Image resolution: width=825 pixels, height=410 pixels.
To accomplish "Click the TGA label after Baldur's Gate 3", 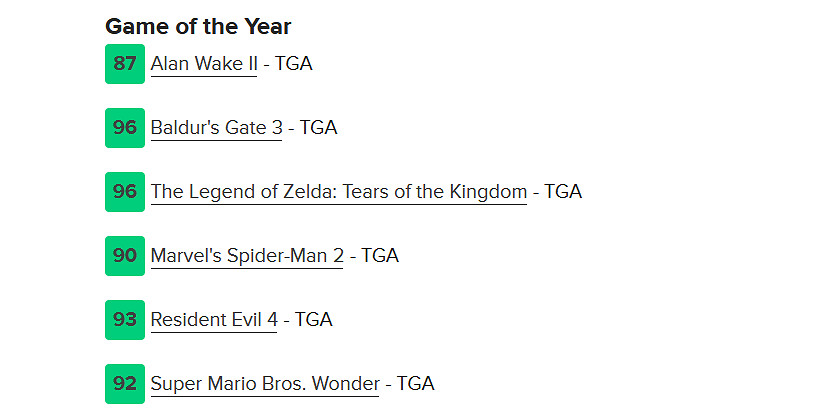I will [x=319, y=128].
